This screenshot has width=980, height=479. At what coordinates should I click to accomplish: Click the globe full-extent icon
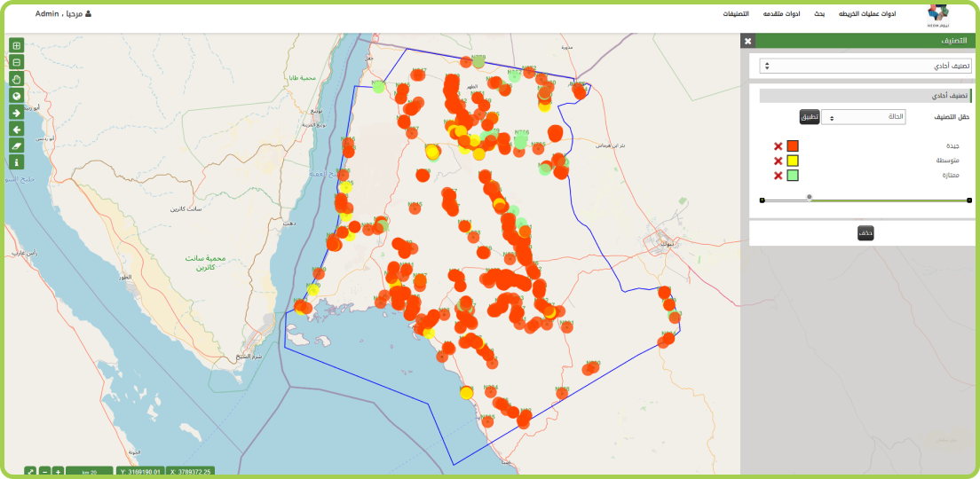[x=16, y=96]
